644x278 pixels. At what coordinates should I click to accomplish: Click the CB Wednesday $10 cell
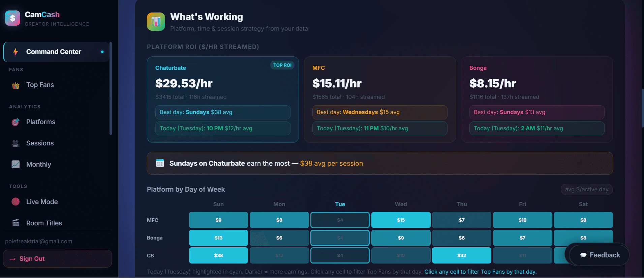tap(401, 255)
